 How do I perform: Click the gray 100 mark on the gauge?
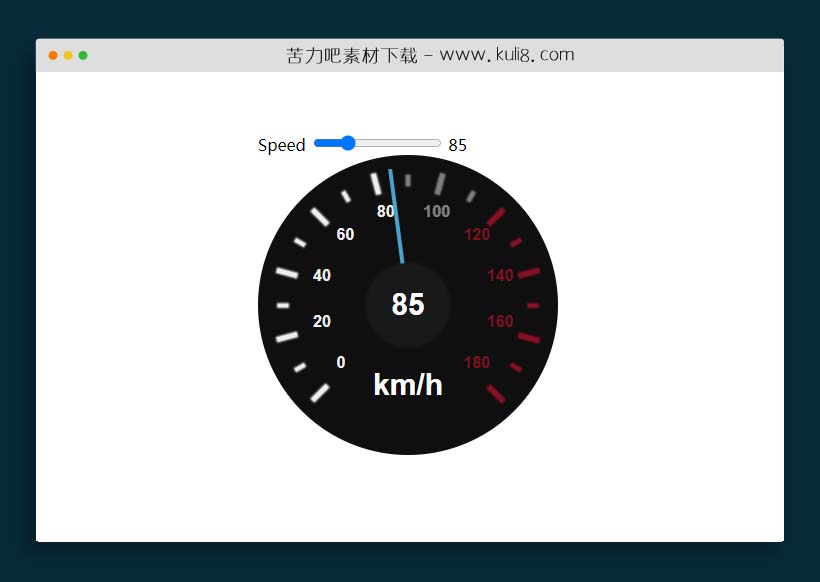pos(437,211)
